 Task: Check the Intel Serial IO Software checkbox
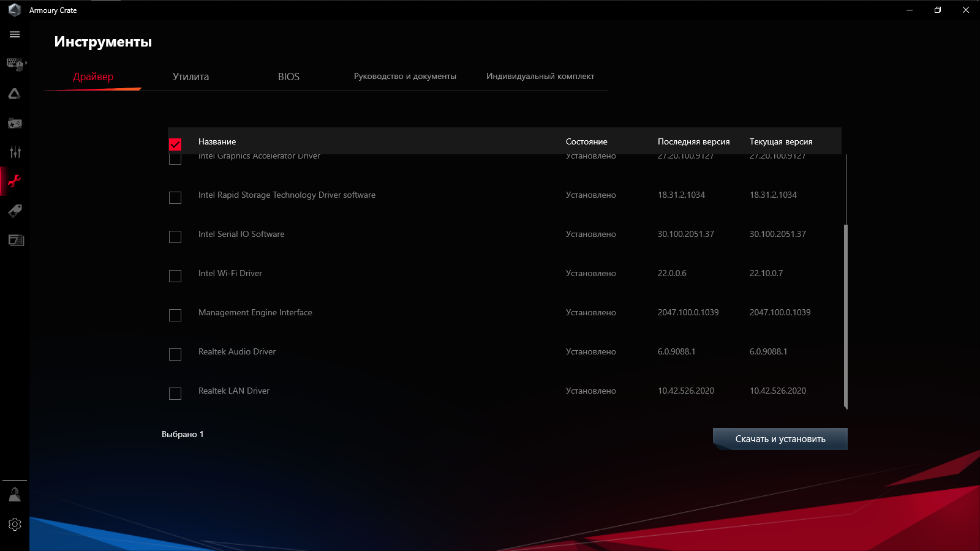point(175,237)
